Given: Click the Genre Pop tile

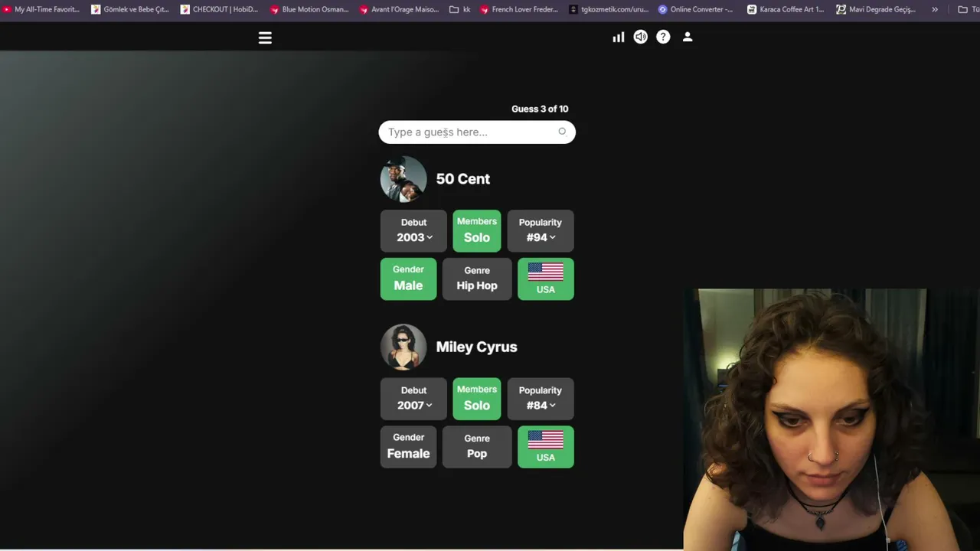Looking at the screenshot, I should point(477,447).
